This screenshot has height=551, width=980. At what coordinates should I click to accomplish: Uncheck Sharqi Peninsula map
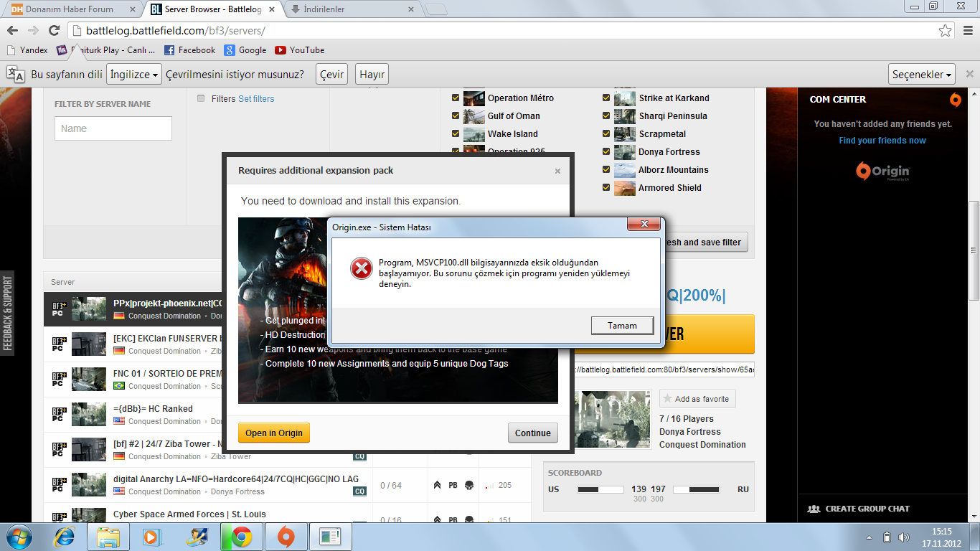tap(607, 116)
